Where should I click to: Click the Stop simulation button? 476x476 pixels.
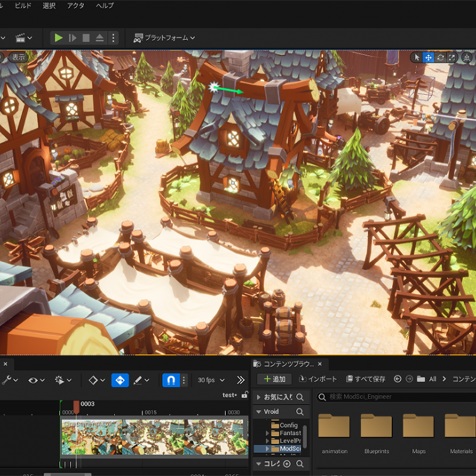click(x=86, y=37)
